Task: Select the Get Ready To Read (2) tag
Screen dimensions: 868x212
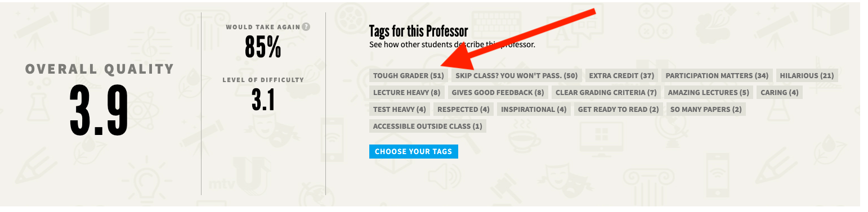Action: [619, 109]
